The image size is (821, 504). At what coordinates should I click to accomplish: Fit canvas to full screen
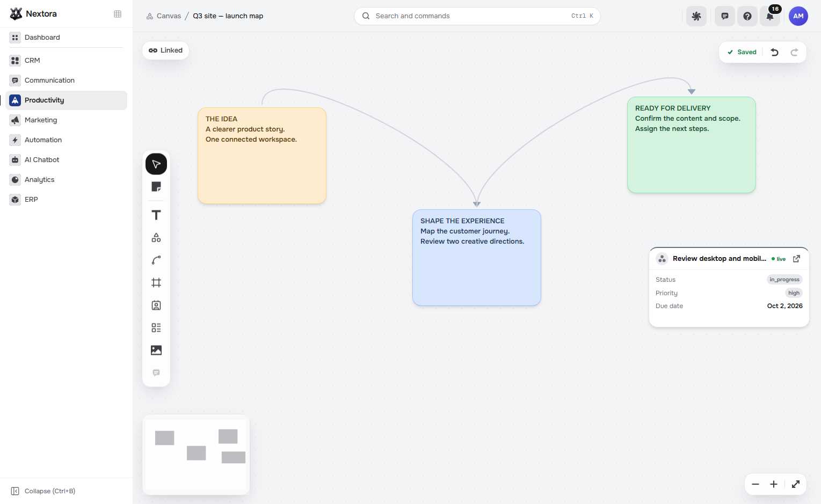pyautogui.click(x=796, y=484)
